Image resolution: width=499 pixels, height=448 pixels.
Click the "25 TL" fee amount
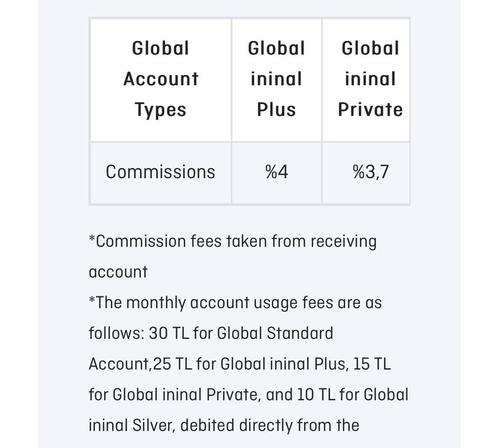pos(171,364)
